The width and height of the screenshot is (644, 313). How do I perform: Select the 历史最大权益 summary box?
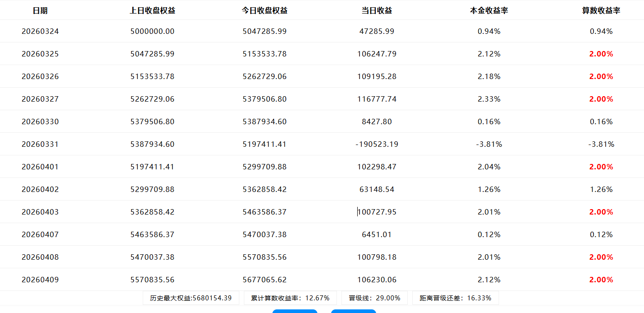coord(191,298)
